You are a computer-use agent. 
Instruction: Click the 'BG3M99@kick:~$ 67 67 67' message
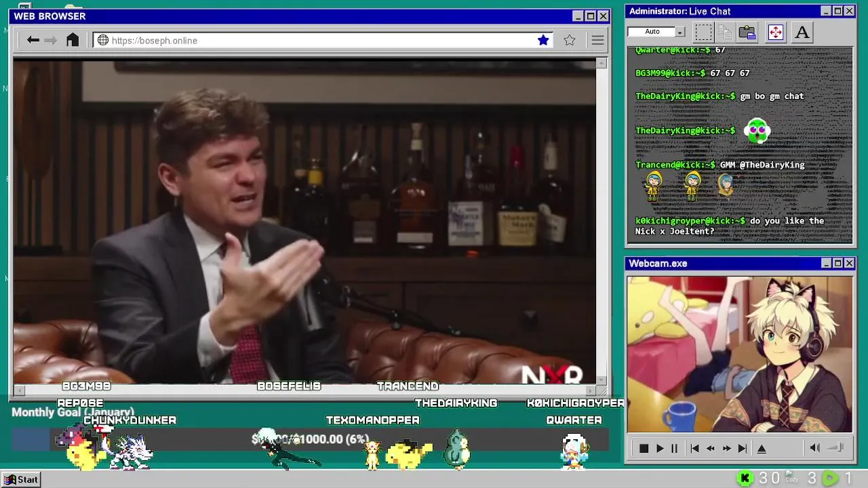click(692, 73)
